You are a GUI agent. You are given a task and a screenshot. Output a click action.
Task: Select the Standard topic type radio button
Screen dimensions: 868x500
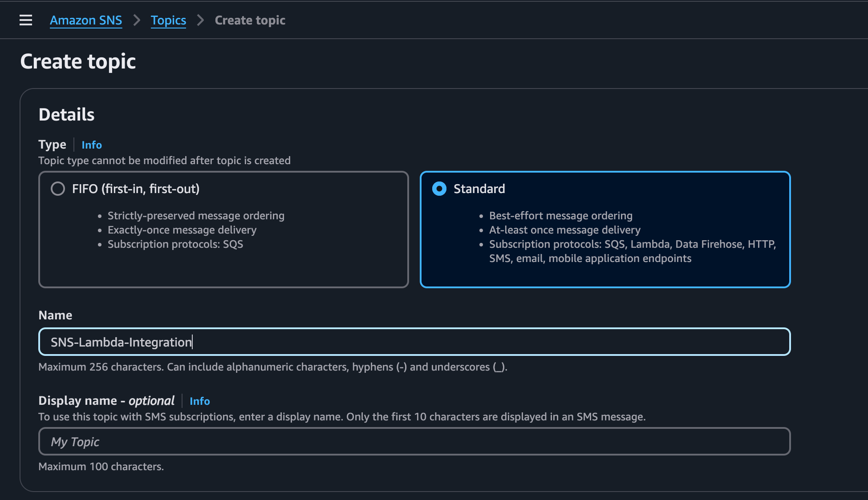tap(439, 189)
